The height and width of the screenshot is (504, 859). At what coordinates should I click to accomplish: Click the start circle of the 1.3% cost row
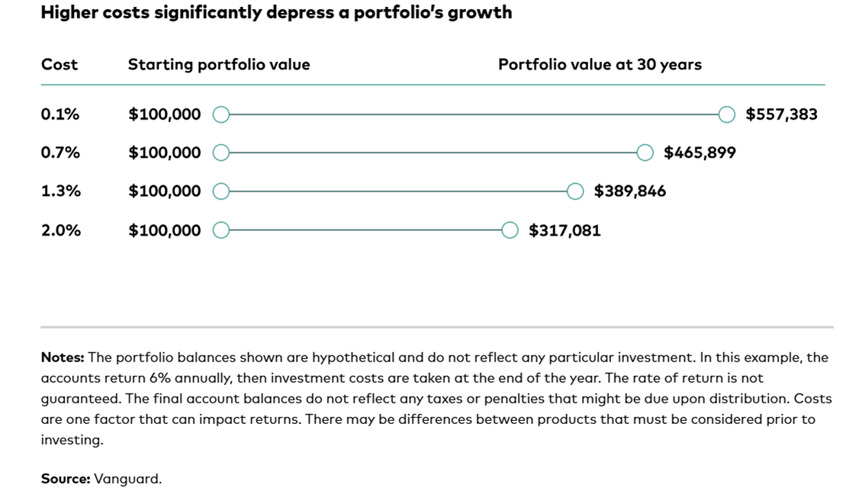click(x=220, y=191)
